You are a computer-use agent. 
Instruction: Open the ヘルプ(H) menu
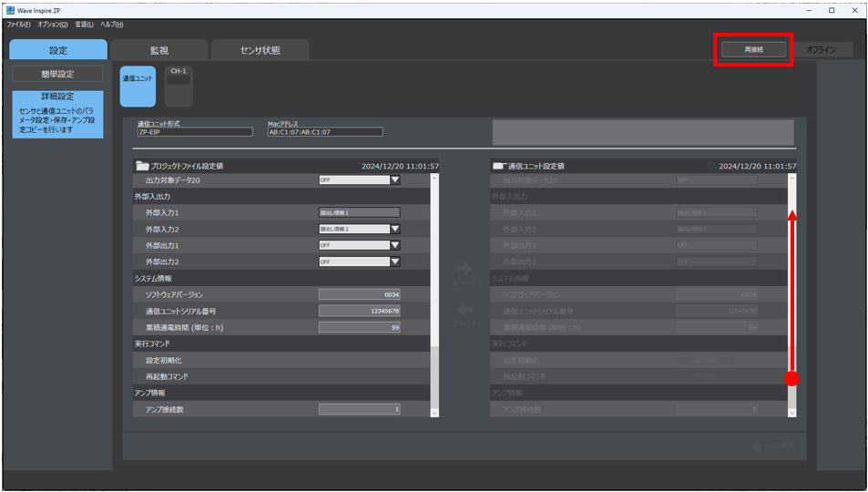112,25
